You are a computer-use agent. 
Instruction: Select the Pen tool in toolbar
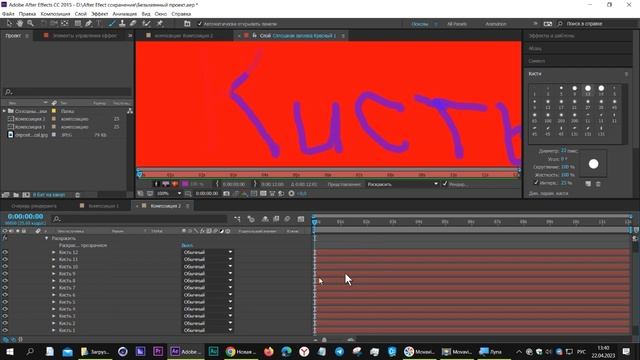point(89,24)
